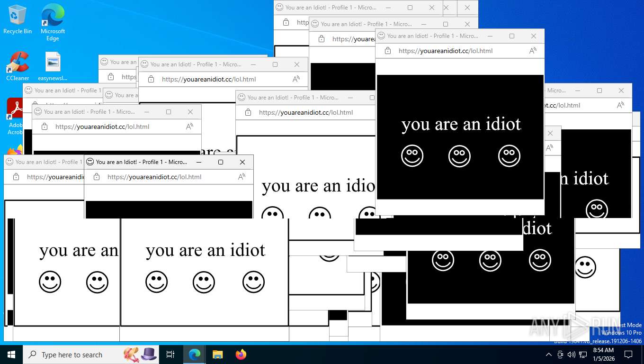Click Read aloud in window showing full black page
644x364 pixels.
click(x=533, y=51)
